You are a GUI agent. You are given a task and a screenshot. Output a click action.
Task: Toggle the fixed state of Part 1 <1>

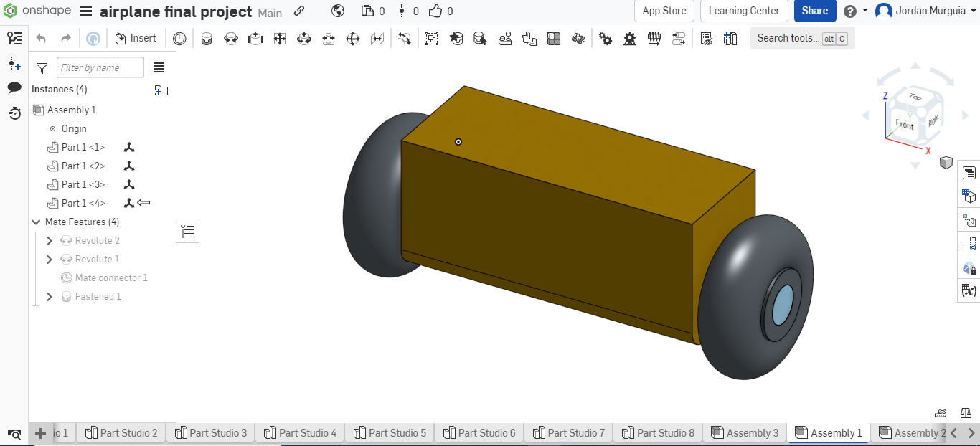coord(129,147)
